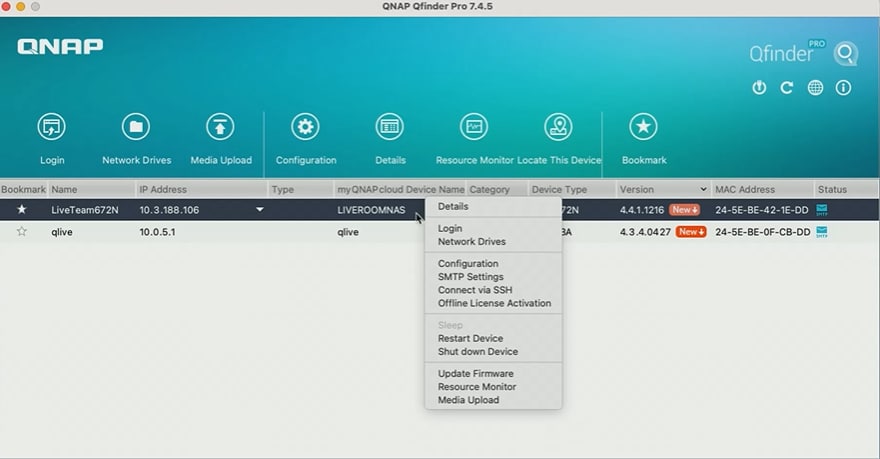Click MAC address 24-5E-BE-42-1E-DD

[x=762, y=210]
